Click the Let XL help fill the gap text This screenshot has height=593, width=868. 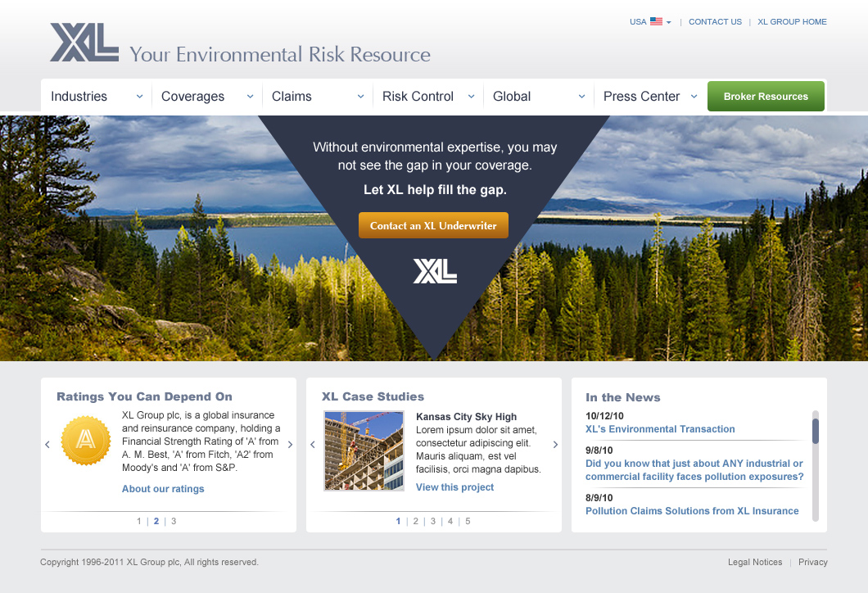click(x=435, y=190)
